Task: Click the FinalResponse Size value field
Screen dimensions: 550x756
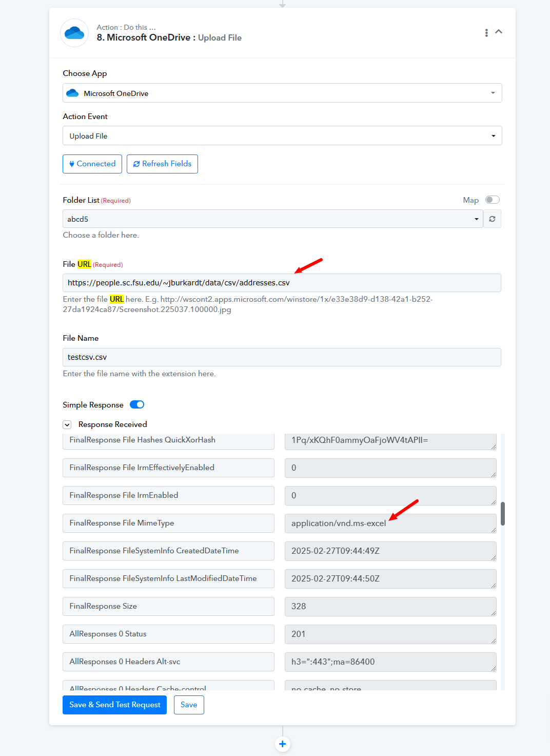Action: click(390, 607)
